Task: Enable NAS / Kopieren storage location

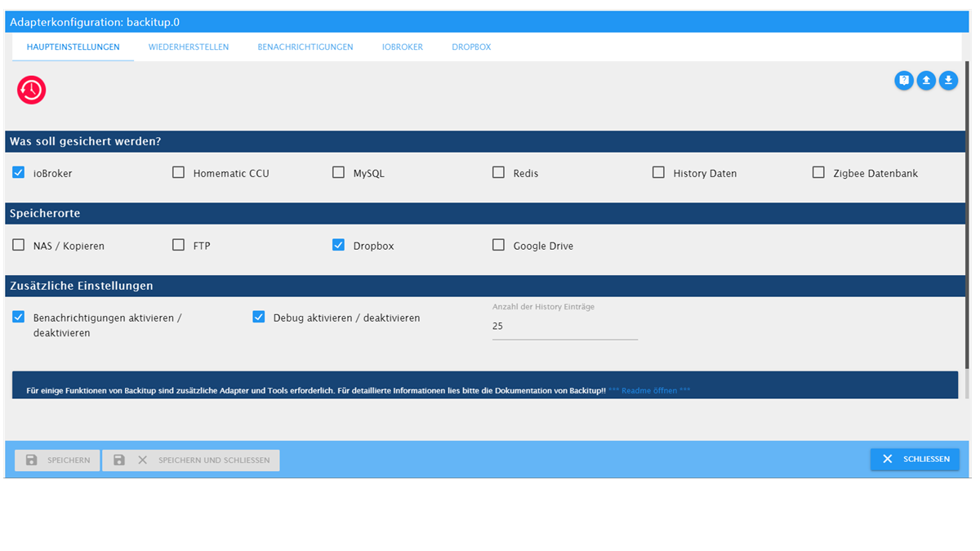Action: (x=19, y=245)
